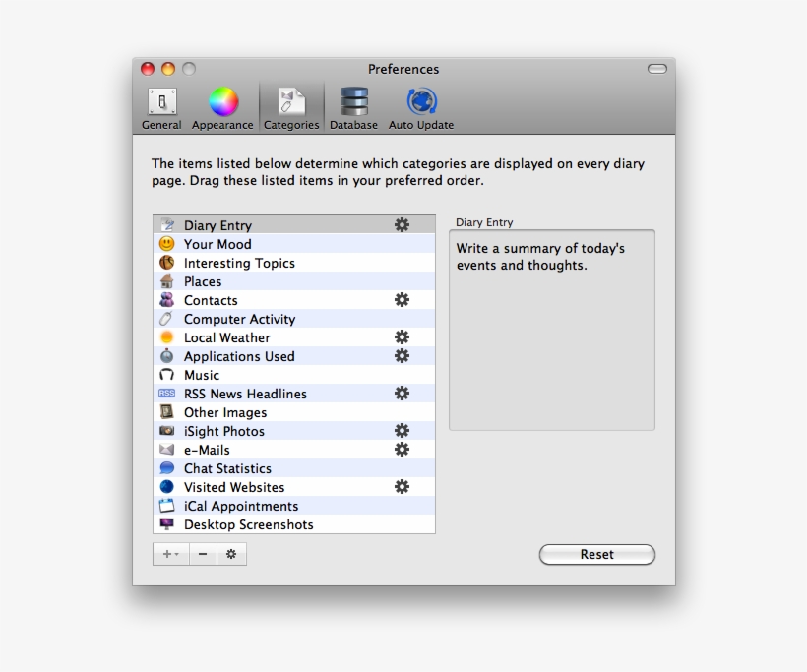This screenshot has width=807, height=672.
Task: Select Your Mood in the category list
Action: (217, 244)
